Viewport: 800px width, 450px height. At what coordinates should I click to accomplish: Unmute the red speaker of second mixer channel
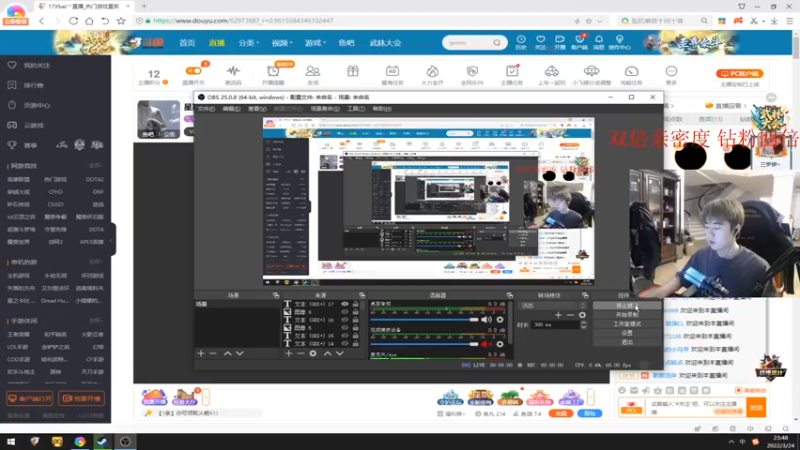pos(486,344)
